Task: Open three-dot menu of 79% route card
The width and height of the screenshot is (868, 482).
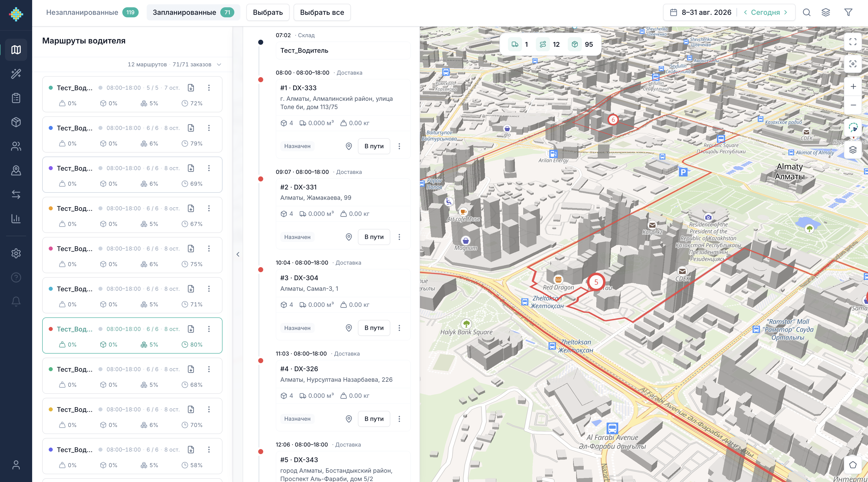Action: point(209,128)
